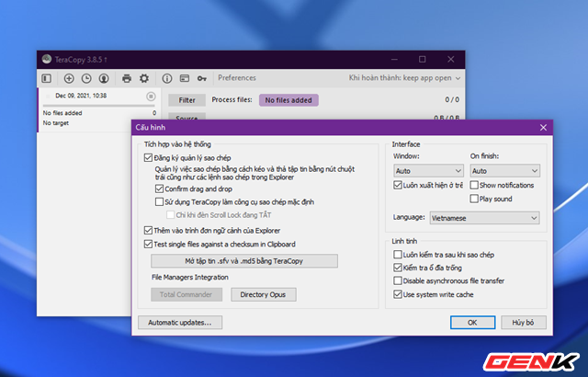
Task: Open the settings gear icon
Action: click(x=144, y=78)
